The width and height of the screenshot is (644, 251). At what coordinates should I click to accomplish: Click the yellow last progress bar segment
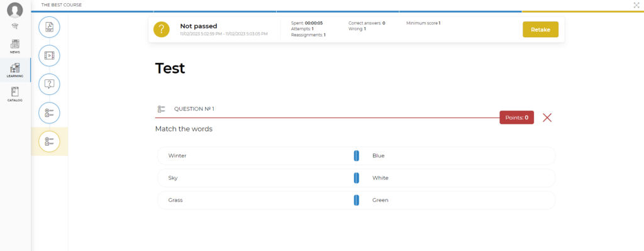(x=583, y=11)
